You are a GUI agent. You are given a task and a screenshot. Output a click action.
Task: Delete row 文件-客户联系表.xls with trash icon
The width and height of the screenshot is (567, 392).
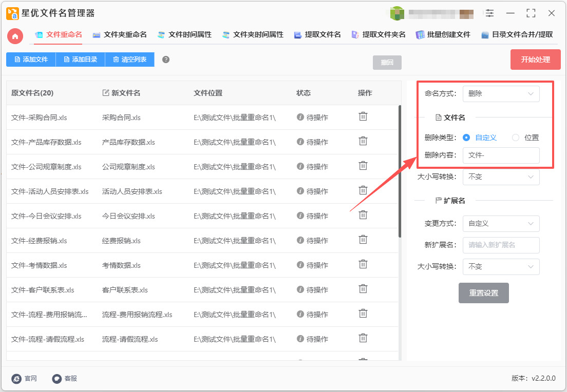coord(363,289)
